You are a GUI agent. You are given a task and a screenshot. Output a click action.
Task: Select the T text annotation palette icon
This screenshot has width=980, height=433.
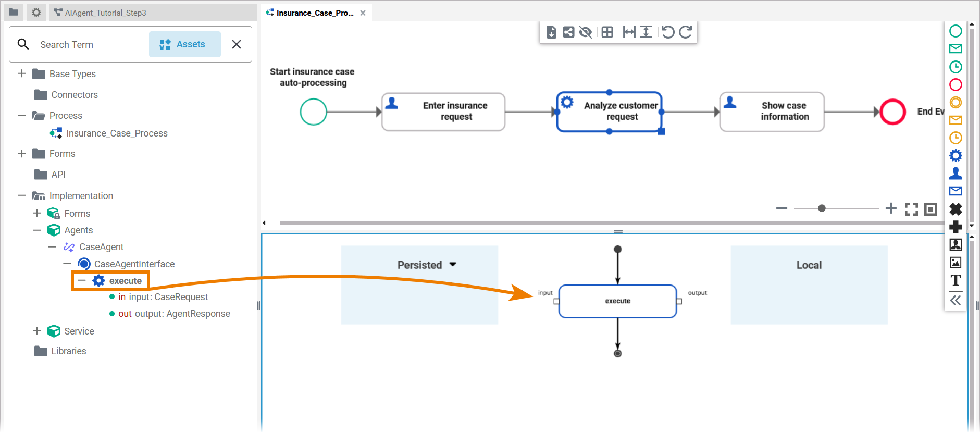click(956, 280)
